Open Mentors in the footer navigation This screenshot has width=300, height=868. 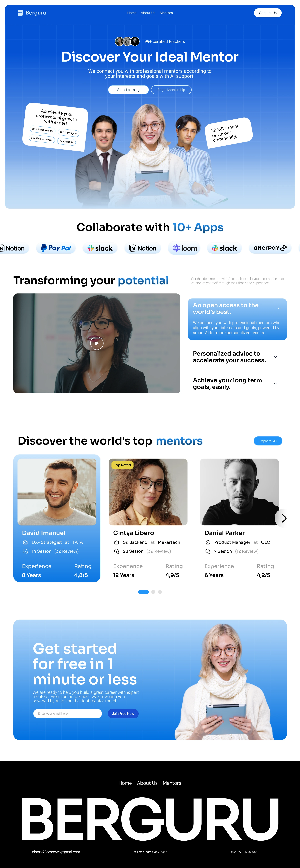click(x=172, y=783)
